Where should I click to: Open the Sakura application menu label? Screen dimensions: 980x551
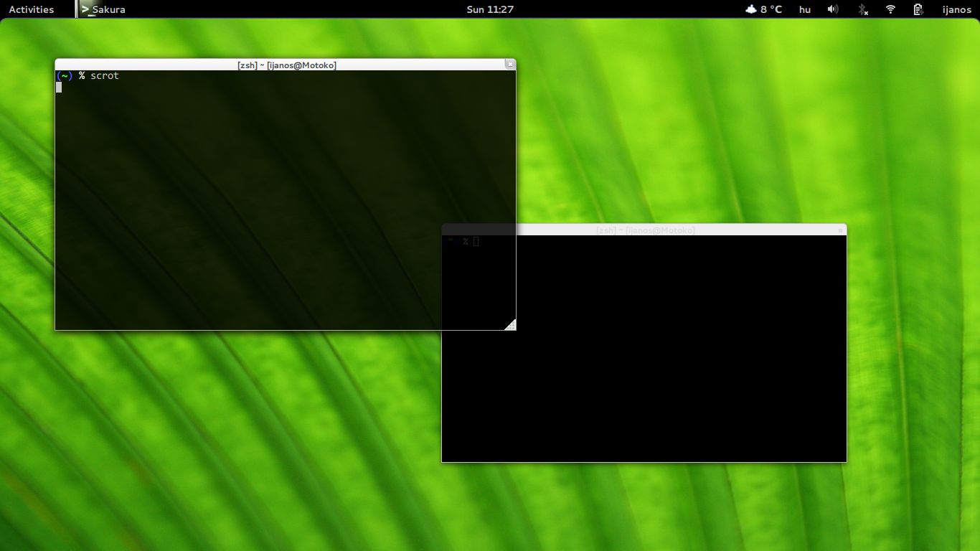click(109, 9)
